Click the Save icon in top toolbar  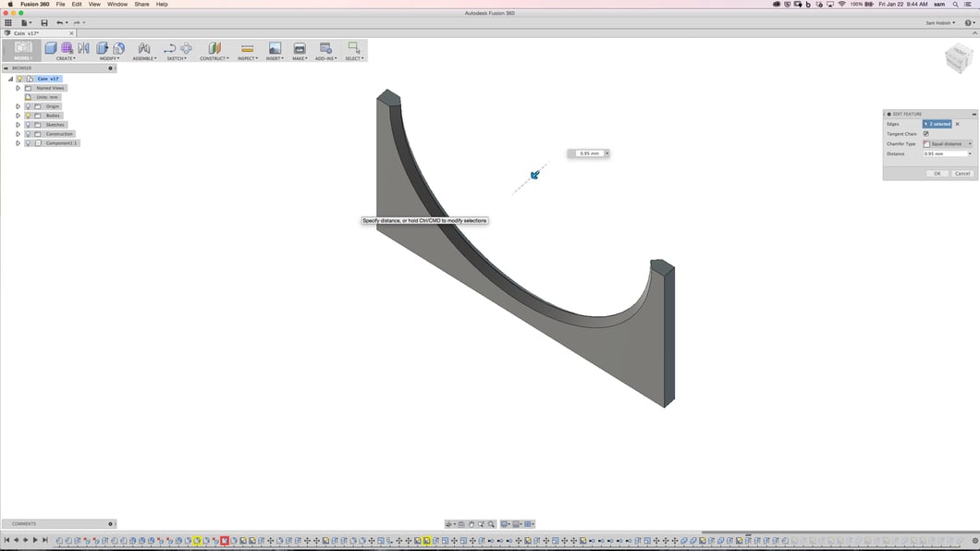click(x=43, y=22)
